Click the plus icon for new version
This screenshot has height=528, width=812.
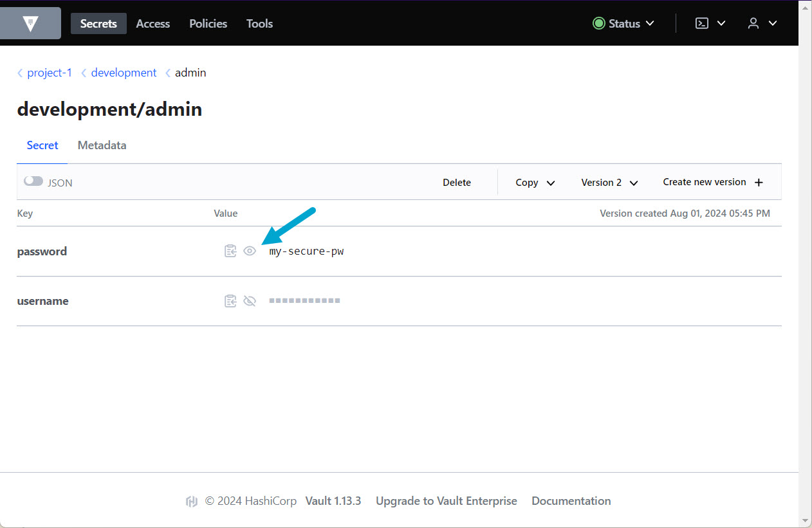coord(759,183)
